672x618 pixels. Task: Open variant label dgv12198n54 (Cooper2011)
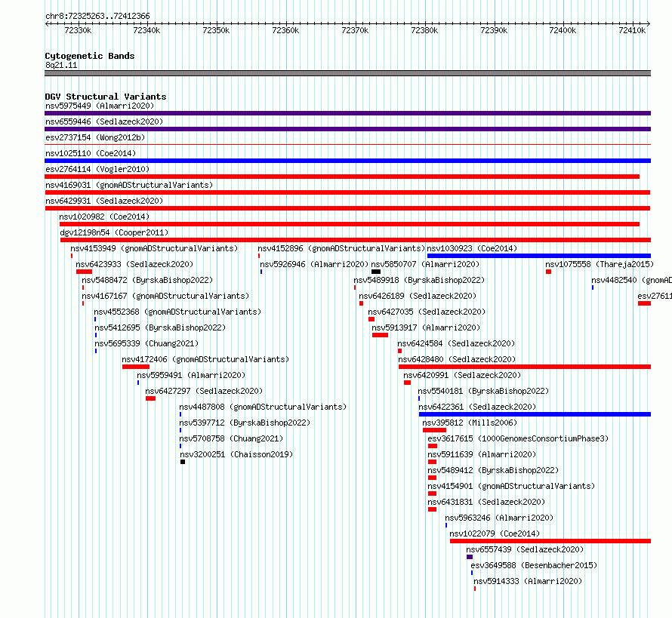[x=114, y=232]
